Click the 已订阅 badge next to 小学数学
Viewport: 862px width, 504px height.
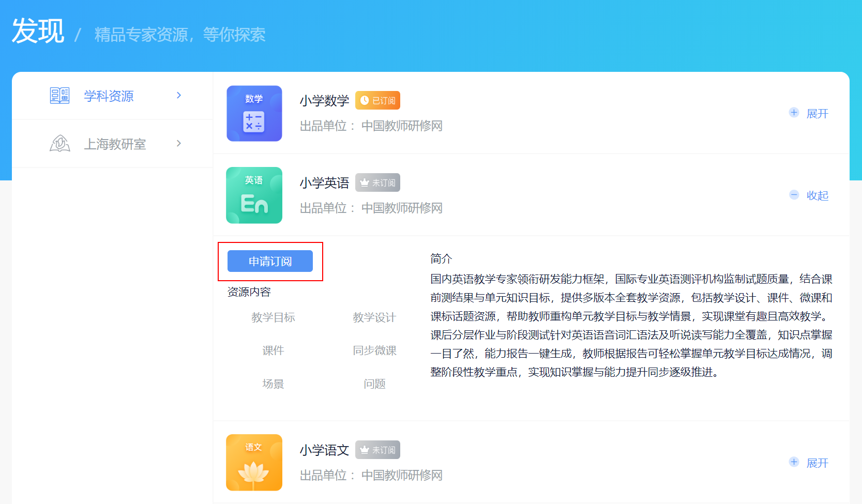(377, 100)
